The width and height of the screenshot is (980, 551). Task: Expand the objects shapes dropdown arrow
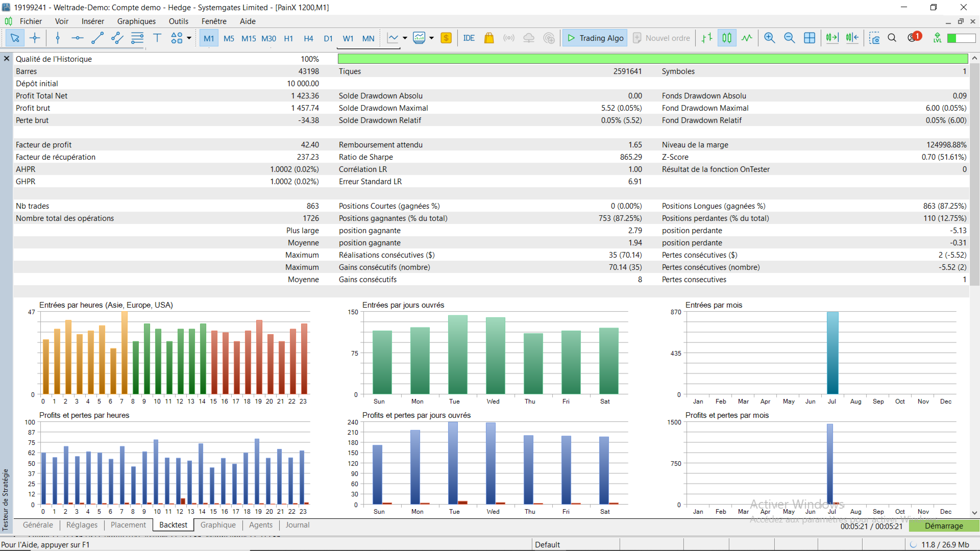(189, 38)
